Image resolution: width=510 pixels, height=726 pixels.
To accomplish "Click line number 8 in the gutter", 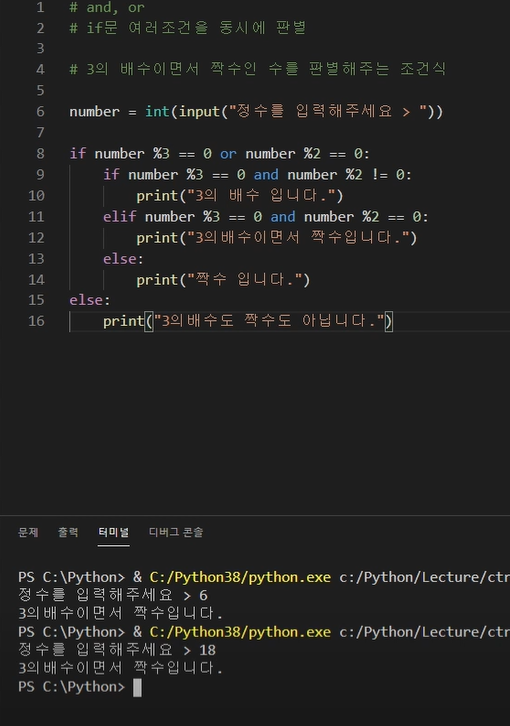I will 40,154.
